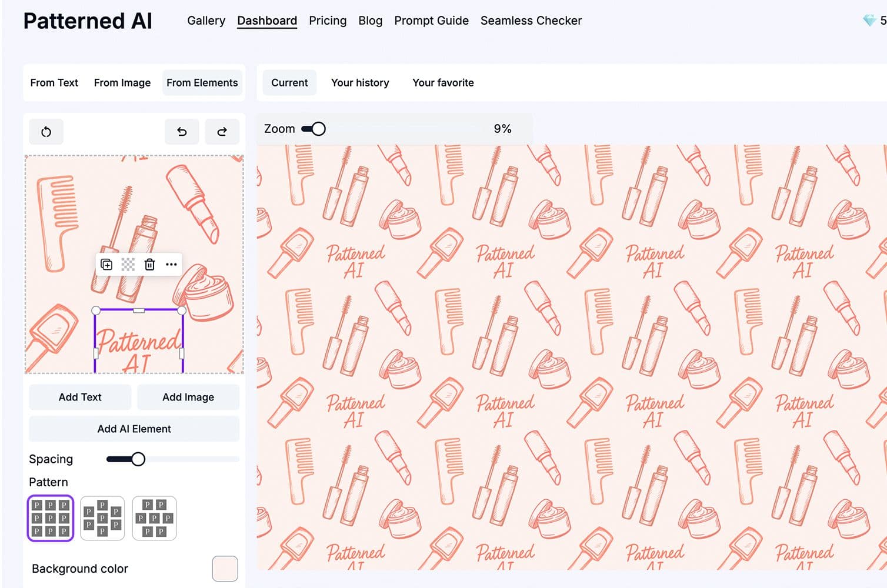The width and height of the screenshot is (887, 588).
Task: Click the transparency checkerboard icon on the element toolbar
Action: tap(128, 265)
